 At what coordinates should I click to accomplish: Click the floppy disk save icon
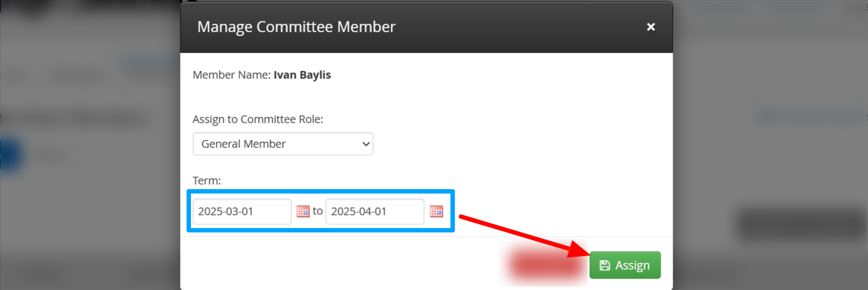605,265
